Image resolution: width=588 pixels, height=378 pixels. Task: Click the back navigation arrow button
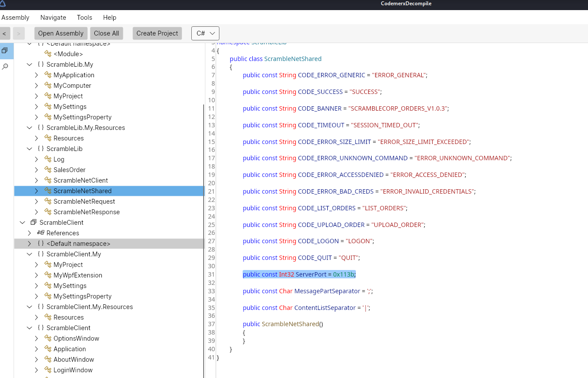point(4,33)
